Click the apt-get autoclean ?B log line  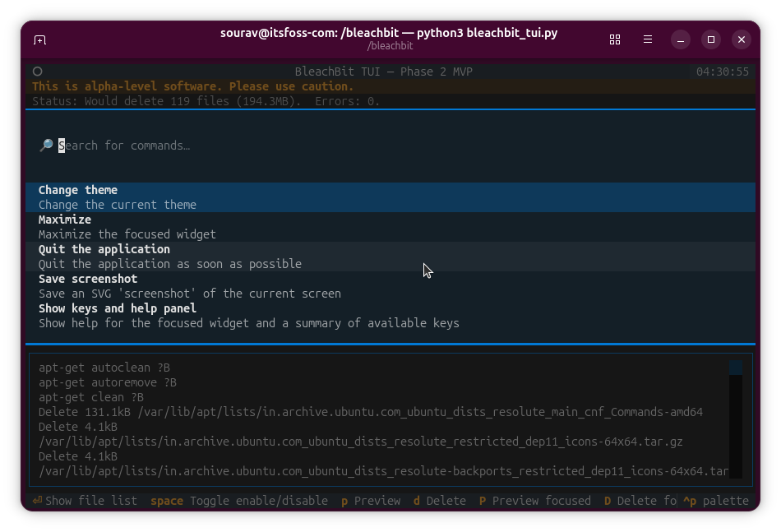[104, 368]
